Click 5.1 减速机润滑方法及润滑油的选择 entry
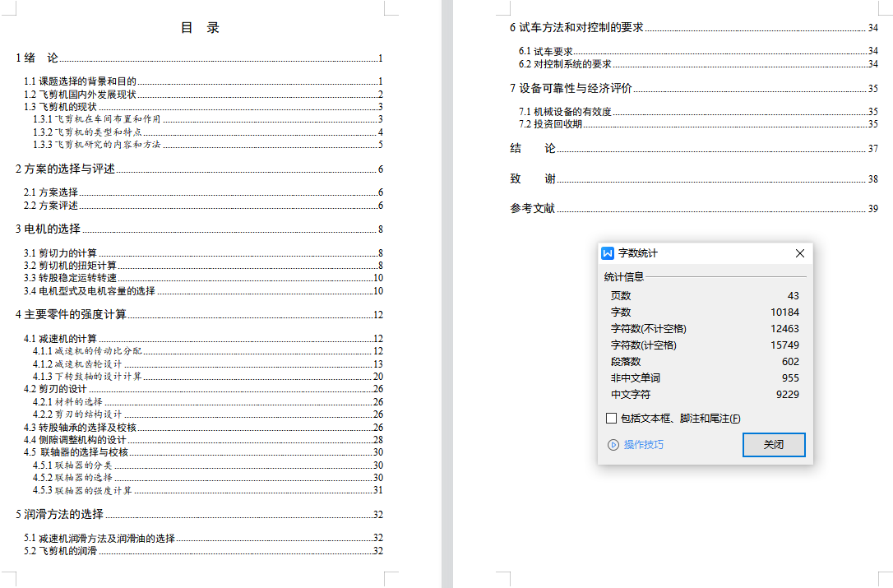 point(99,539)
